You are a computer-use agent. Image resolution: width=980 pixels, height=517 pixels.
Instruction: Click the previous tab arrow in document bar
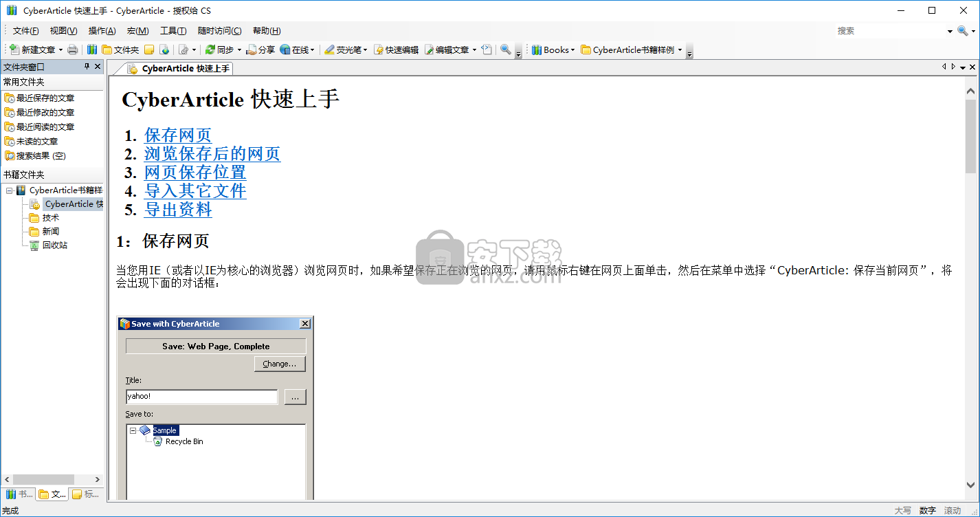pyautogui.click(x=944, y=67)
